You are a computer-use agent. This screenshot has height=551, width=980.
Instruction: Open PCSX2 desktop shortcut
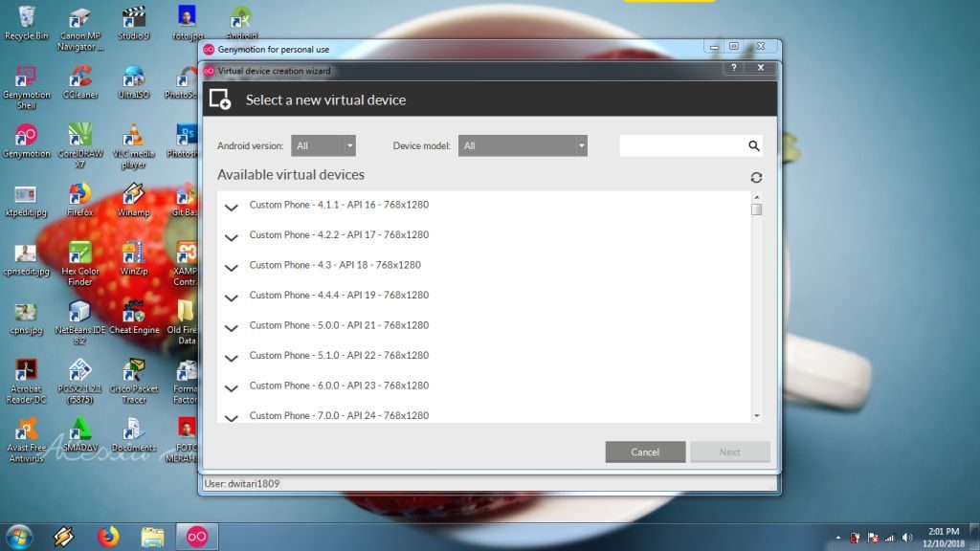coord(80,381)
